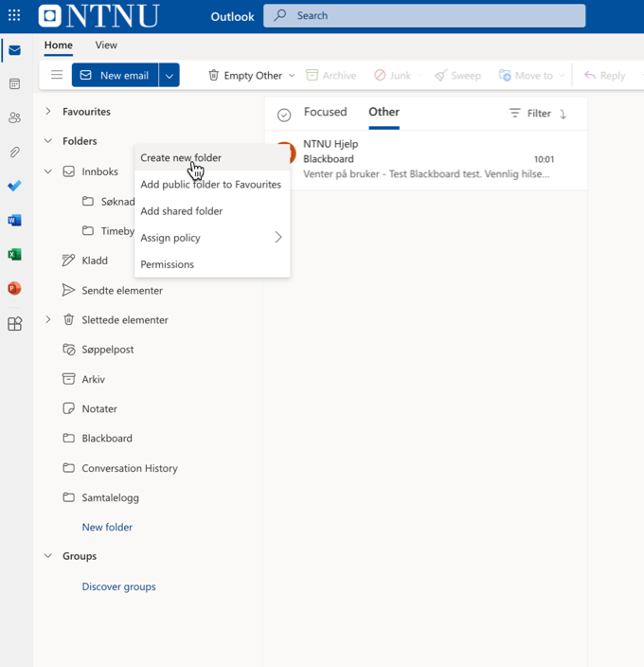
Task: Open the Filter options
Action: pos(530,113)
